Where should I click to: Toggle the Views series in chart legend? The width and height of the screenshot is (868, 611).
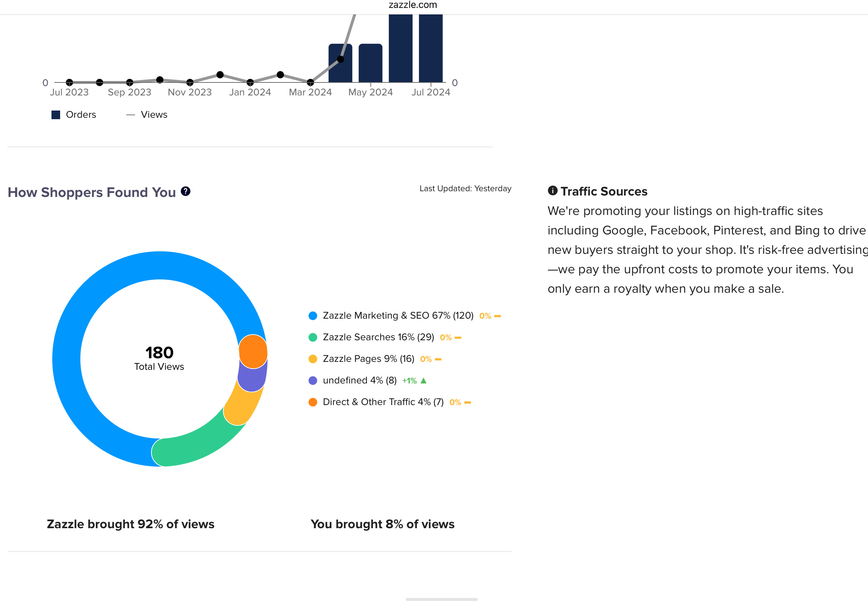tap(147, 114)
